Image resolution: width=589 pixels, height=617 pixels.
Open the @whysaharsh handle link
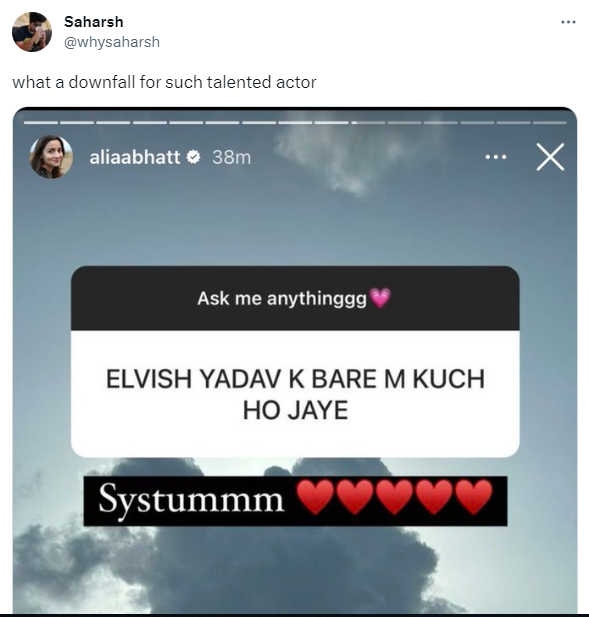click(x=112, y=42)
